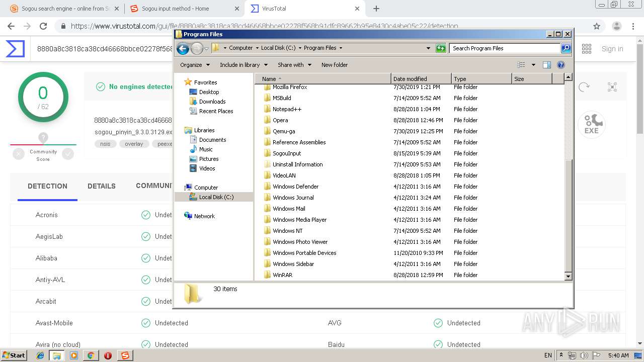Viewport: 644px width, 362px height.
Task: Open the view options dropdown arrow
Action: tap(533, 65)
